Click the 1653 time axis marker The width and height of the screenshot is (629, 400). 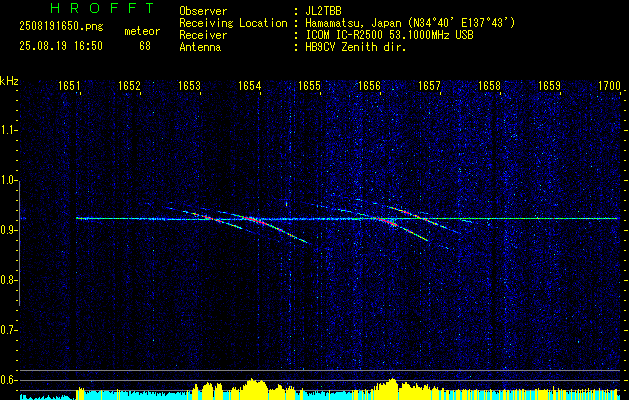[189, 85]
